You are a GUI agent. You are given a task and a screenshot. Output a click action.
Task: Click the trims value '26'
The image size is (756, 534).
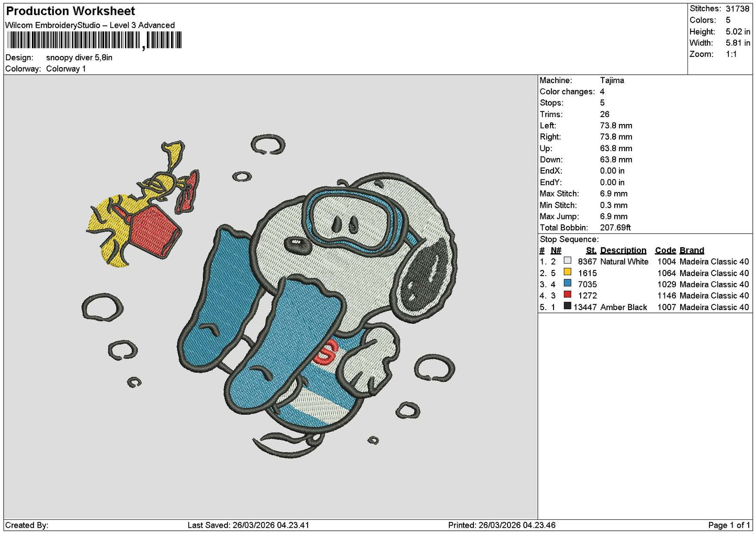pyautogui.click(x=605, y=115)
